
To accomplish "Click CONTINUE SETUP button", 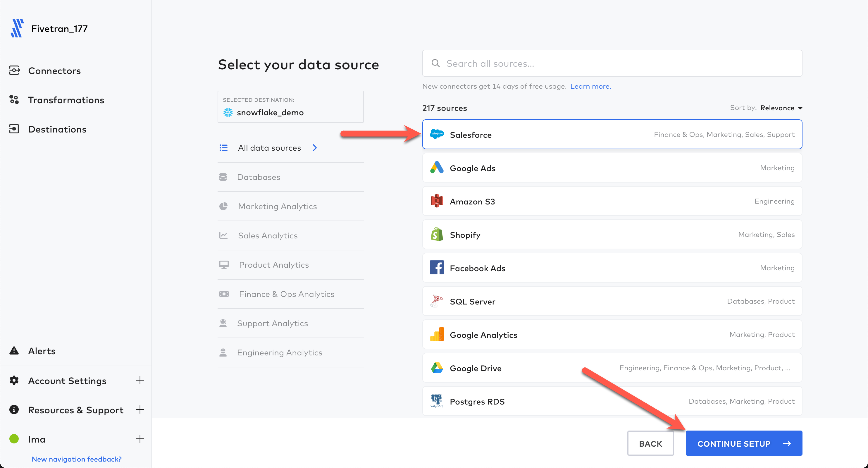I will [744, 443].
